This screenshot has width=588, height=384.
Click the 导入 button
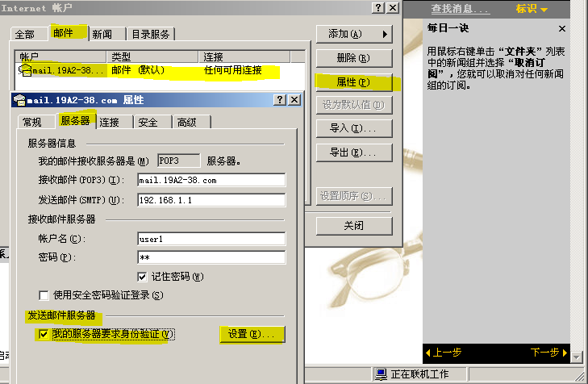click(x=354, y=128)
